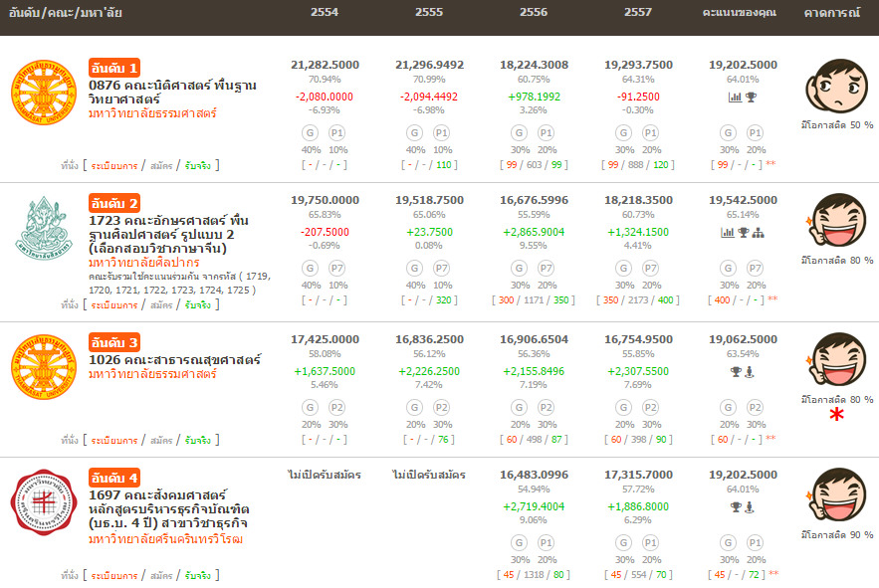Screen dimensions: 879x588
Task: Click the อันดับ/คณะ/มหา'ลัย column header
Action: pos(66,12)
